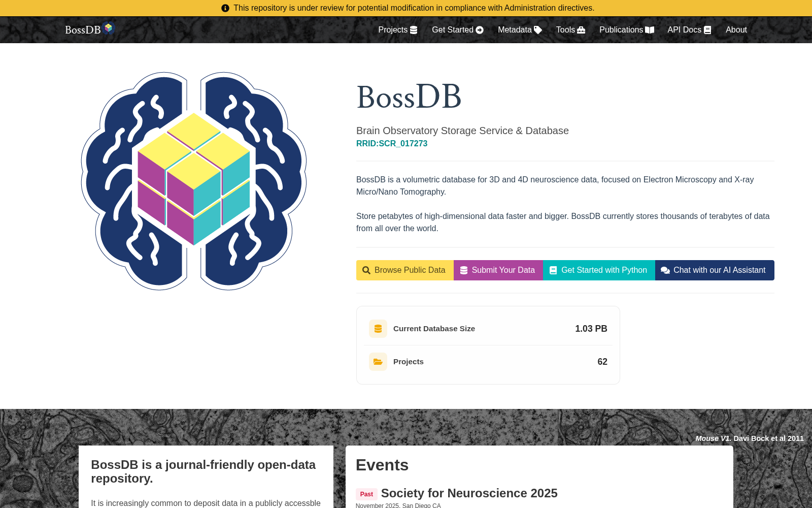Click the yellow review notice banner text

click(x=414, y=8)
